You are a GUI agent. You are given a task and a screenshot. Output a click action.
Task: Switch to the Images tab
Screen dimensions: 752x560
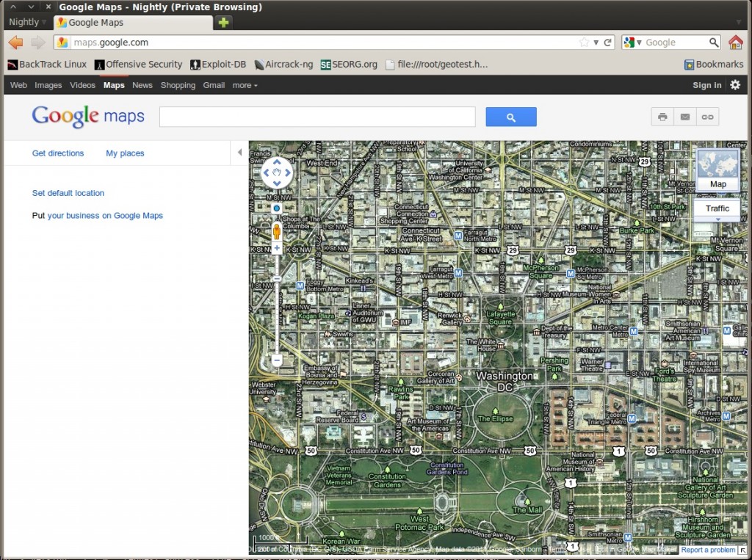[x=48, y=85]
